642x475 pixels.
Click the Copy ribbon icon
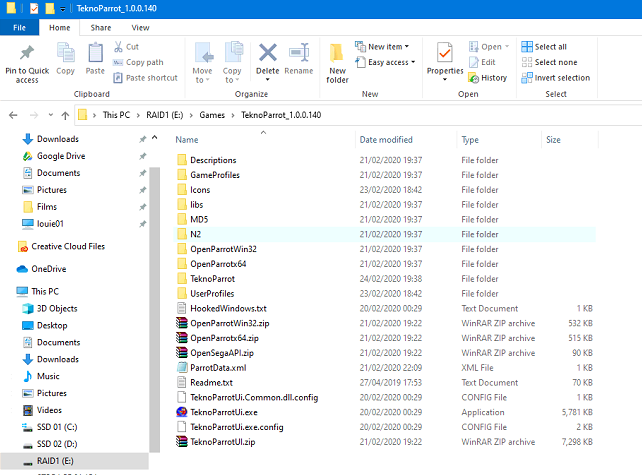pos(66,53)
